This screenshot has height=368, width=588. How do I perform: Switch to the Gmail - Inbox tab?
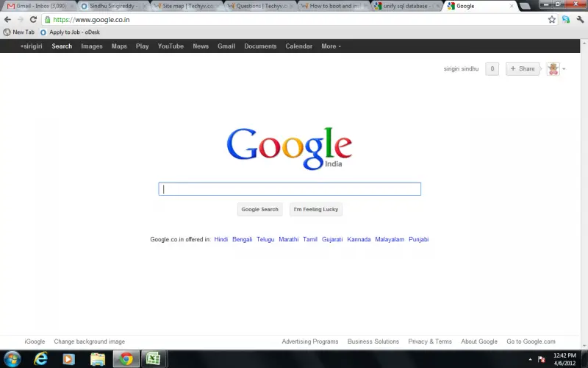tap(37, 6)
